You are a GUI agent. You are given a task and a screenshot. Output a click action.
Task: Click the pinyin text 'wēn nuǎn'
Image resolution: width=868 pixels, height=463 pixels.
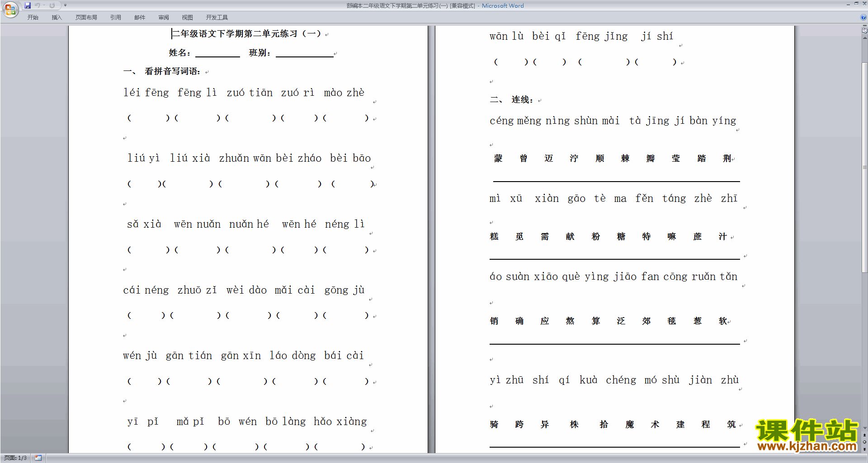tap(197, 224)
